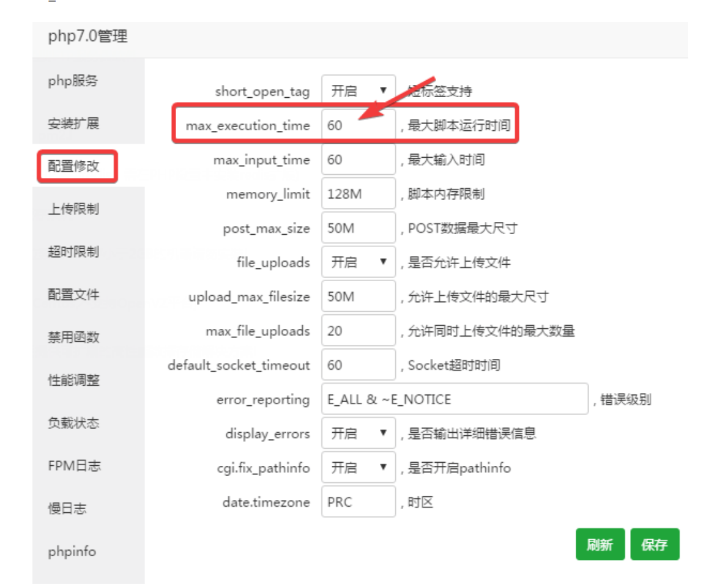
Task: Open the 上传限制 sidebar tab
Action: pyautogui.click(x=73, y=209)
